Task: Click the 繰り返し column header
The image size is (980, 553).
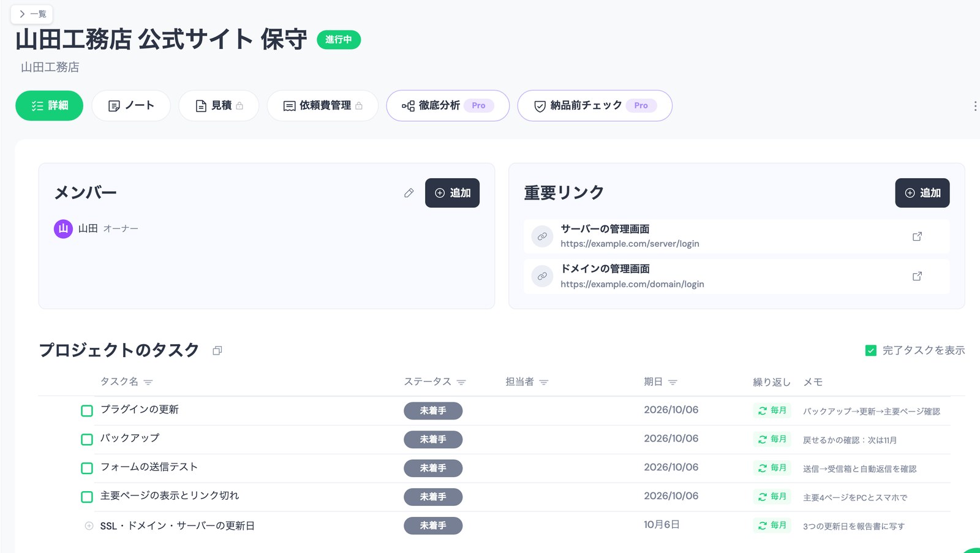Action: pyautogui.click(x=772, y=382)
